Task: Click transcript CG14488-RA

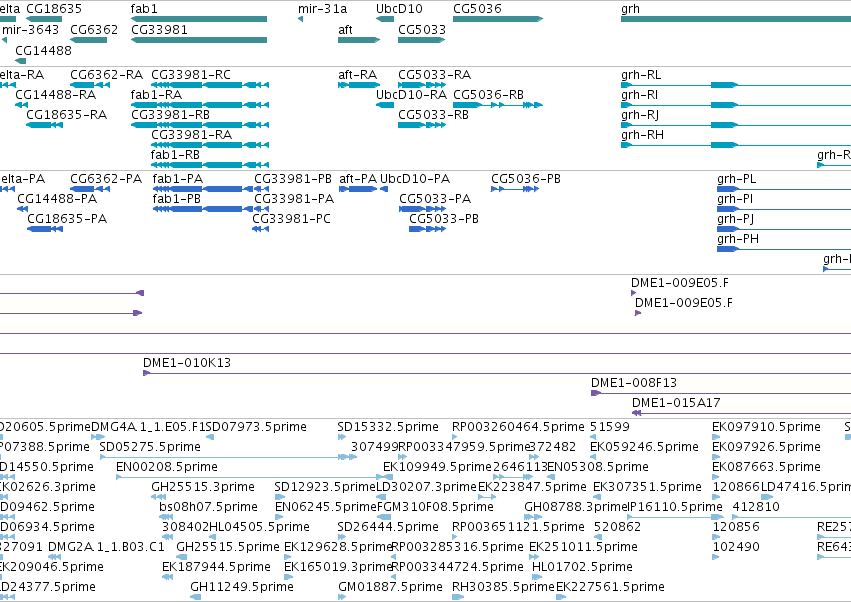Action: [x=22, y=105]
